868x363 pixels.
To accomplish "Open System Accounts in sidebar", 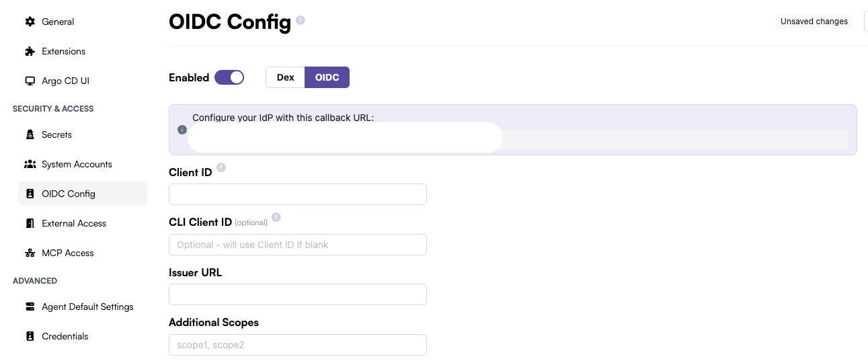I will 83,164.
